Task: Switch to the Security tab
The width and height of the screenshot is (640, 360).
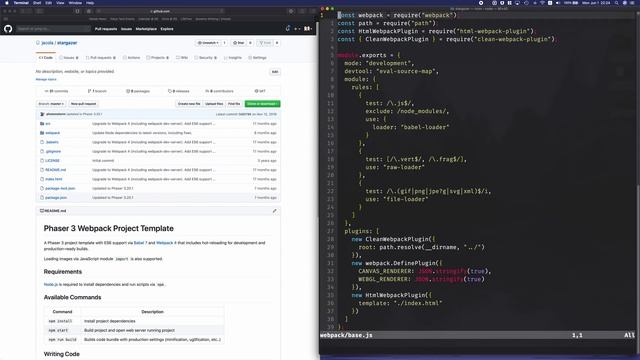Action: [205, 58]
